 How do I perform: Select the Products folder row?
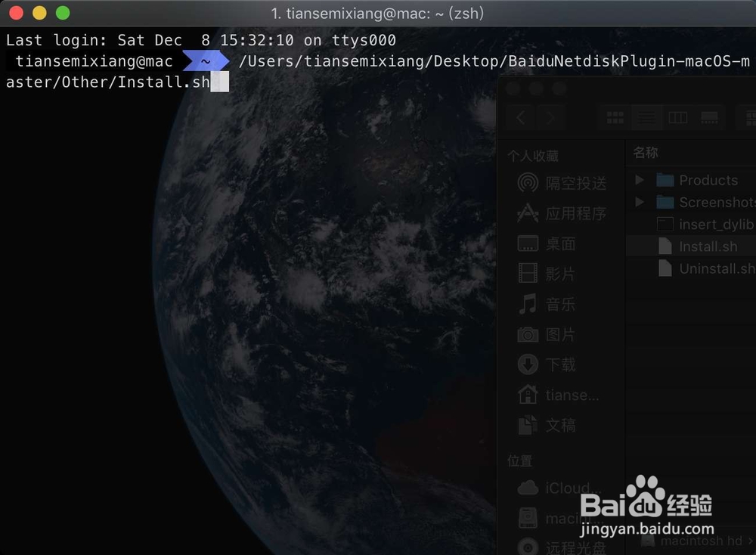[691, 180]
